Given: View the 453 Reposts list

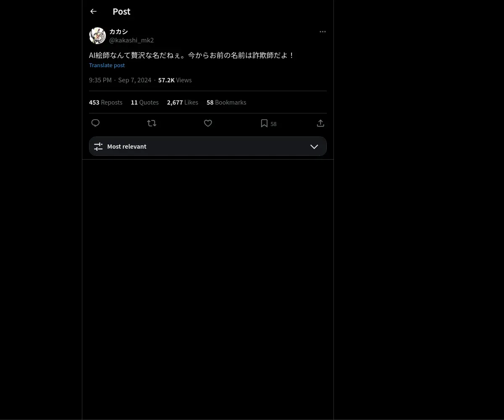Looking at the screenshot, I should (106, 102).
